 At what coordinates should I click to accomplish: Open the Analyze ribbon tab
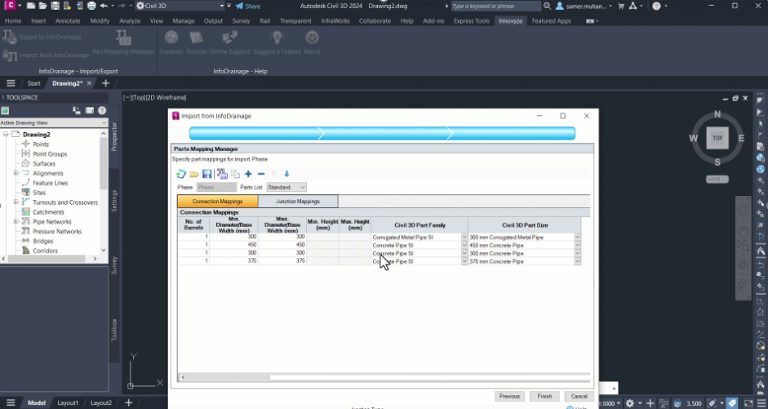tap(129, 21)
